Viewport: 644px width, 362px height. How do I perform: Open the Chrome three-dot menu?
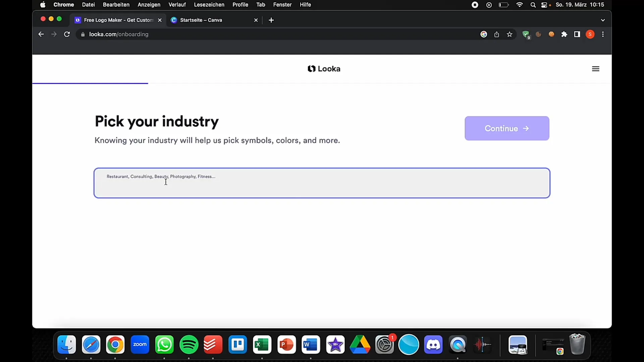(603, 34)
